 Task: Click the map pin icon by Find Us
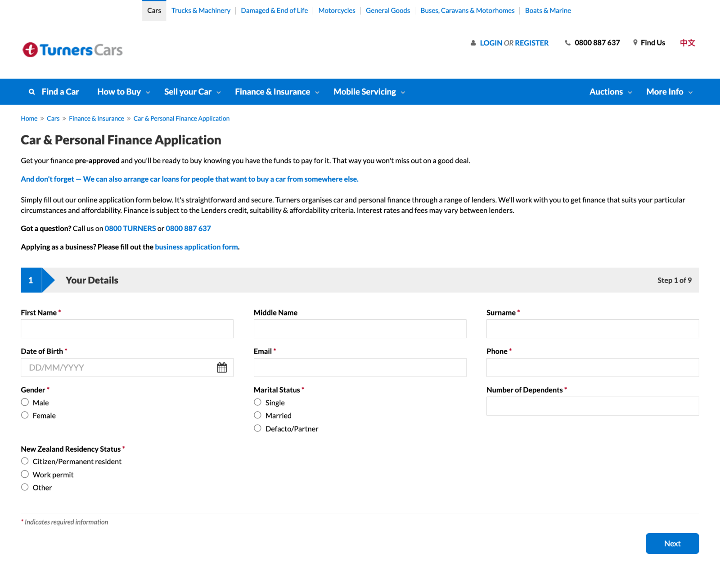[x=635, y=42]
